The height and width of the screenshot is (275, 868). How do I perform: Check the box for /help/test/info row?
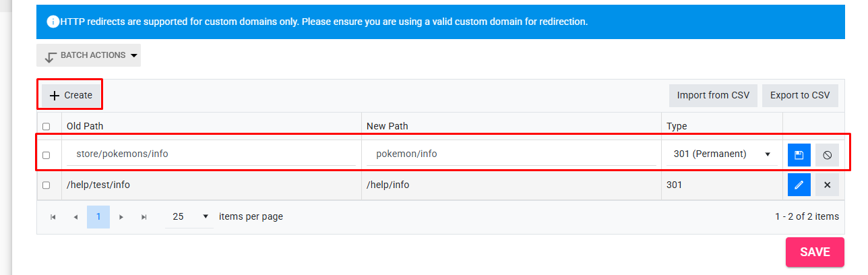pos(46,185)
